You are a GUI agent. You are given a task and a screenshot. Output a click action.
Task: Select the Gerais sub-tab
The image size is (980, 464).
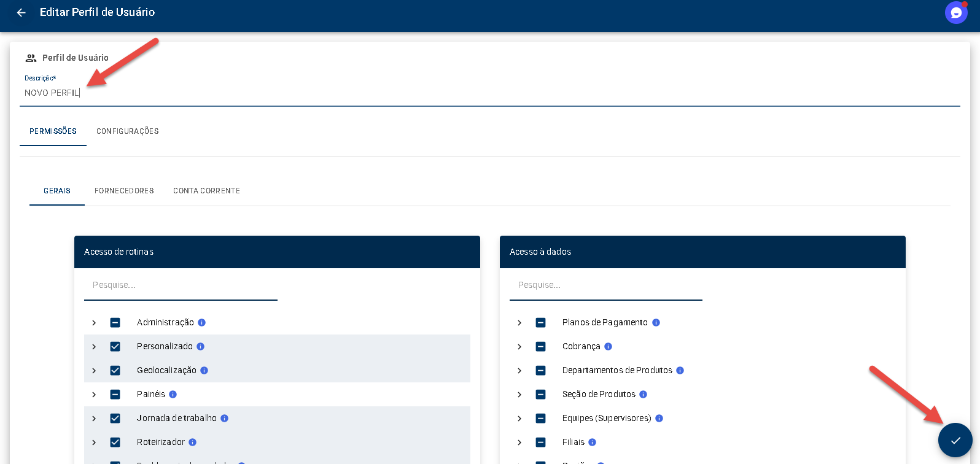pyautogui.click(x=57, y=191)
